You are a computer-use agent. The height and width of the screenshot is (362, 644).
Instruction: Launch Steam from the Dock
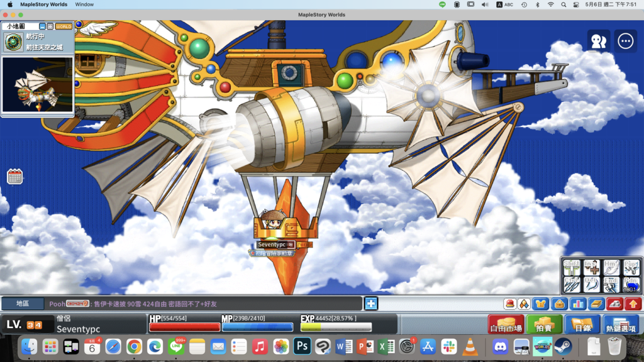click(563, 346)
